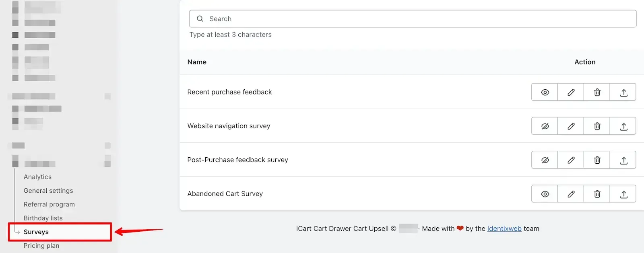Delete the Post-Purchase feedback survey
This screenshot has height=253, width=644.
coord(597,160)
